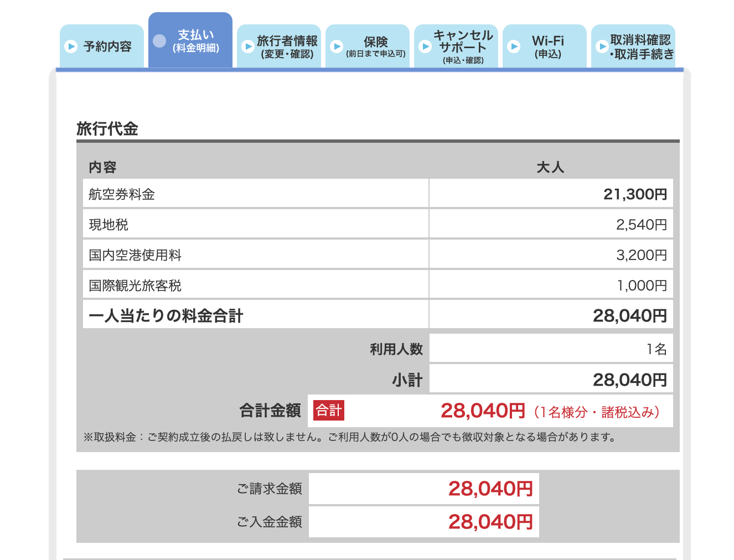Switch to the 予約内容 tab

click(102, 46)
